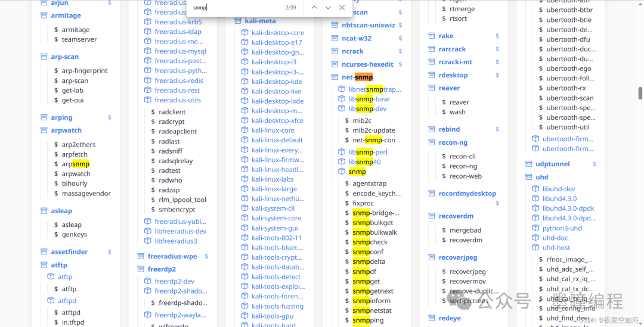
Task: Select the uhd-host package link
Action: [556, 247]
